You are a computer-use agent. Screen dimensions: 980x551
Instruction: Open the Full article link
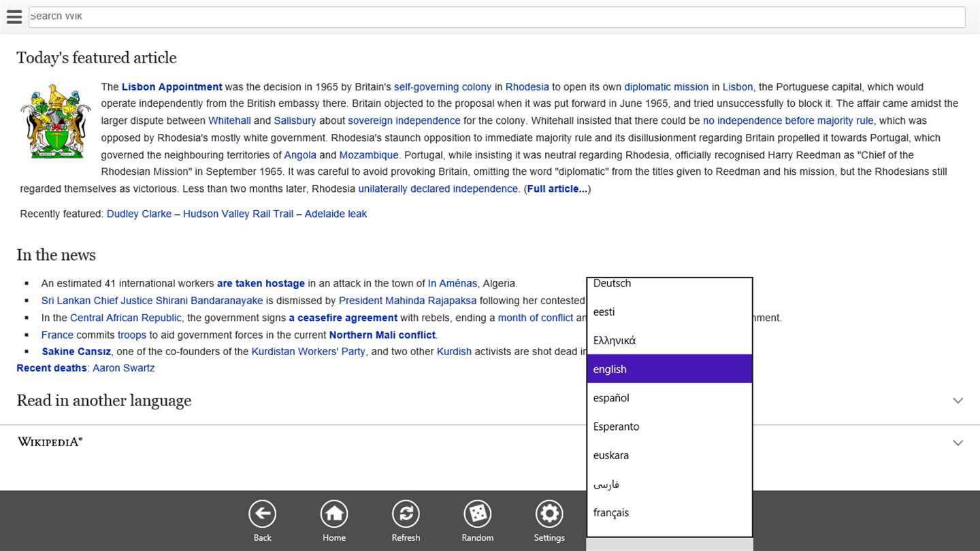(x=557, y=188)
